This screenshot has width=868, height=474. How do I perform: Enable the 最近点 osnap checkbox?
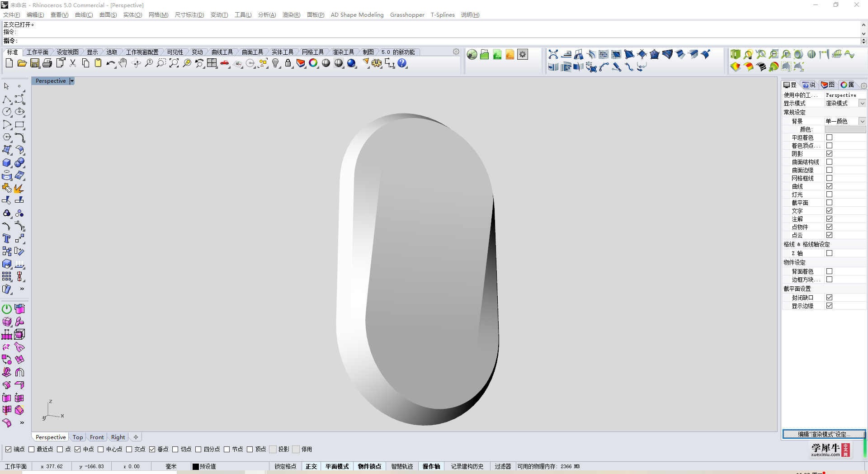[x=32, y=449]
